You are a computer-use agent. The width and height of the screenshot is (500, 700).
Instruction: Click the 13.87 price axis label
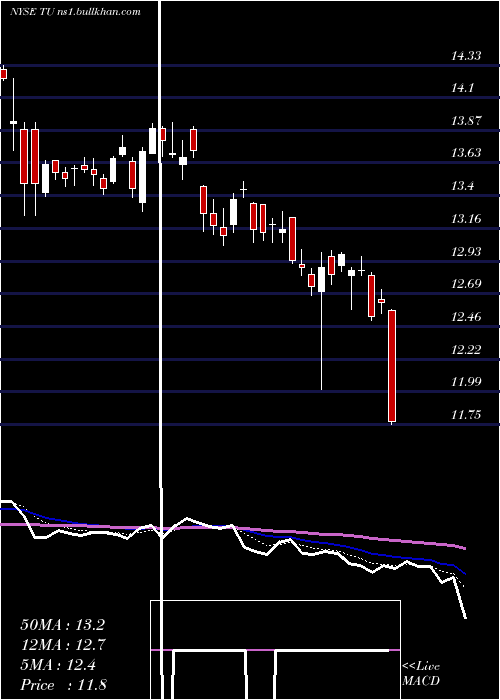(466, 121)
